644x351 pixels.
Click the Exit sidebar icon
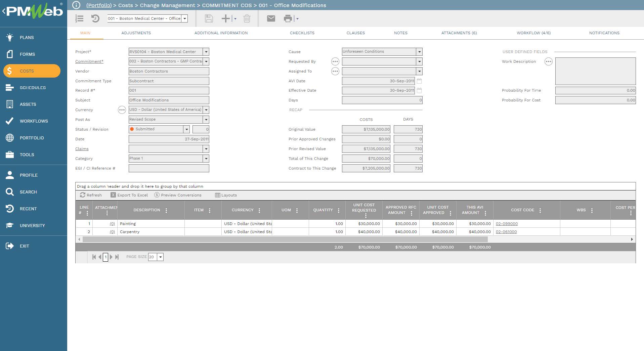pyautogui.click(x=10, y=246)
